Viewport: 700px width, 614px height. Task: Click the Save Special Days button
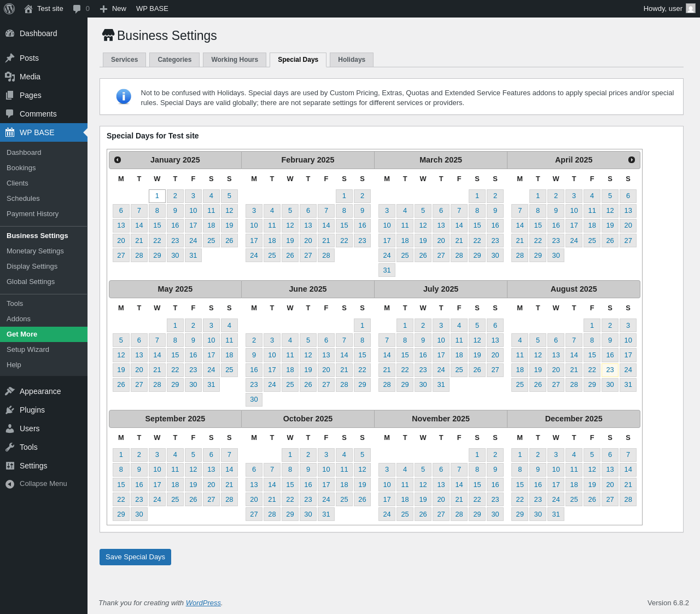tap(135, 557)
